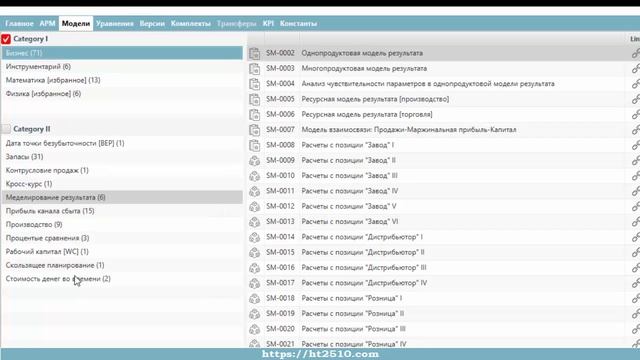Image resolution: width=640 pixels, height=360 pixels.
Task: Select Производство (9) item
Action: point(122,224)
